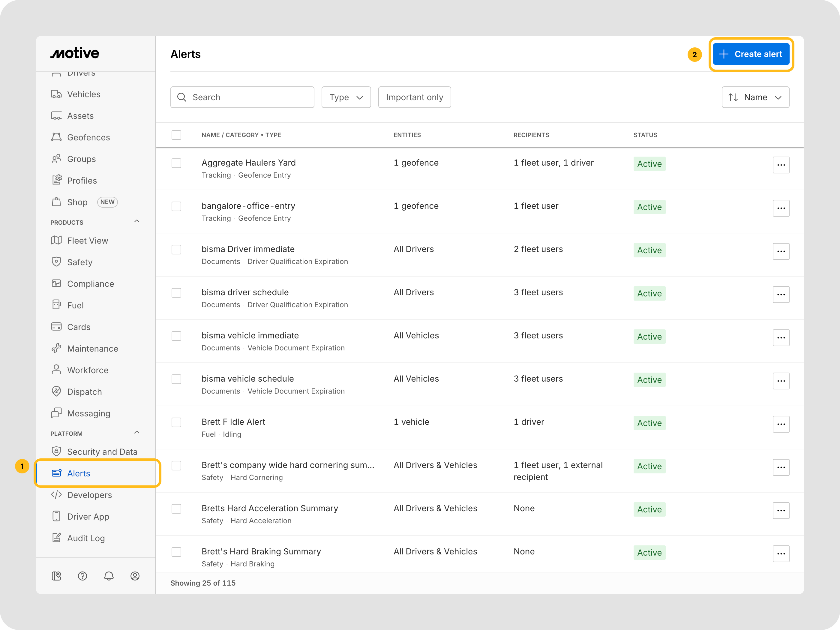Open Dispatch in the sidebar
840x630 pixels.
tap(84, 392)
